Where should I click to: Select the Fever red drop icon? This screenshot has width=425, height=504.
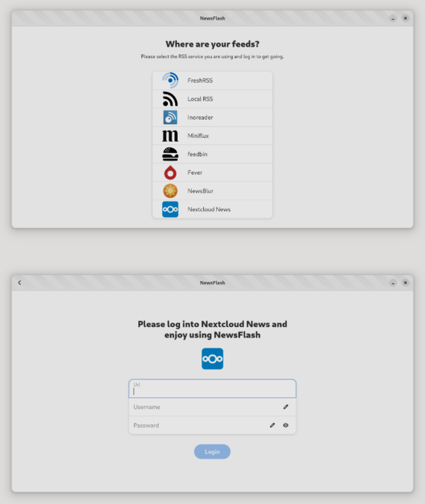[x=170, y=173]
